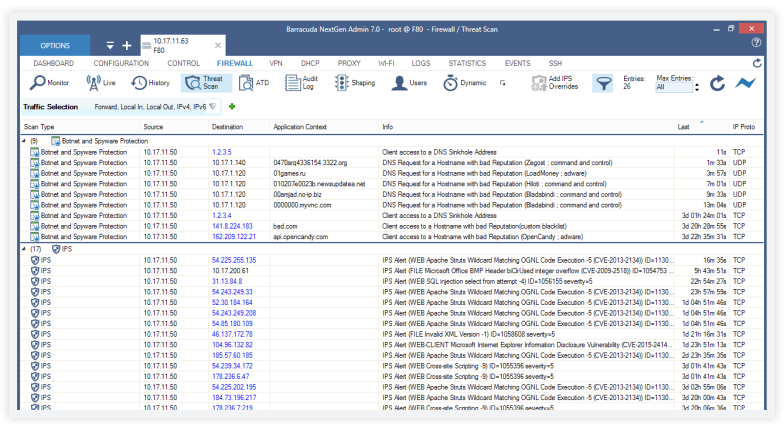
Task: Click destination link 1.2.3.5
Action: (x=222, y=152)
